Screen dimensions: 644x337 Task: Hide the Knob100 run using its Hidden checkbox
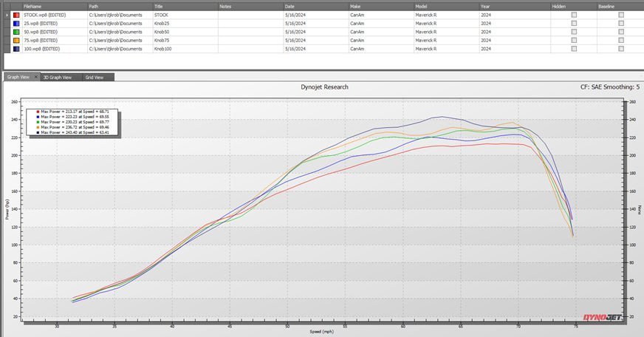574,49
